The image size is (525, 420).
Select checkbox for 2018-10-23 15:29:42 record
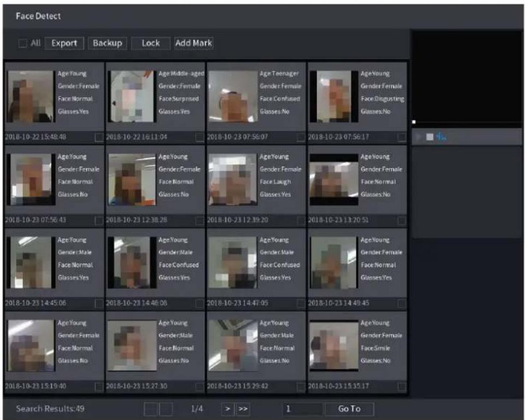301,387
